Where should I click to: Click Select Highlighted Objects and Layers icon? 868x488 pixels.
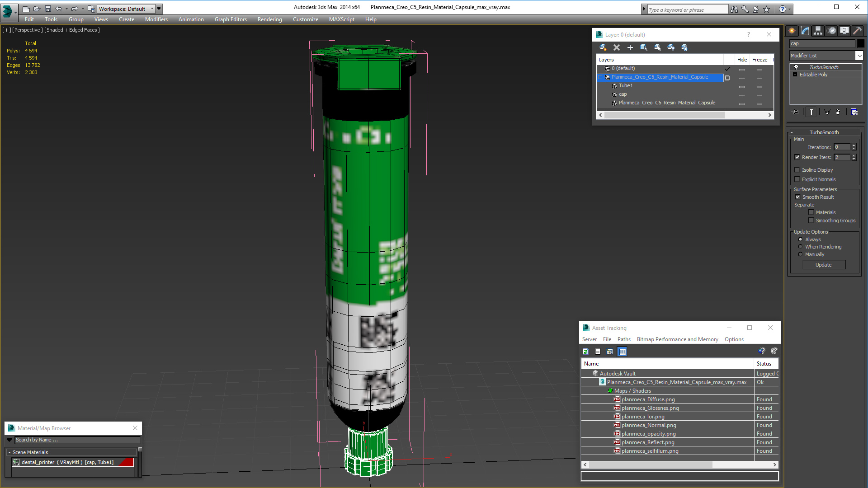pyautogui.click(x=643, y=47)
